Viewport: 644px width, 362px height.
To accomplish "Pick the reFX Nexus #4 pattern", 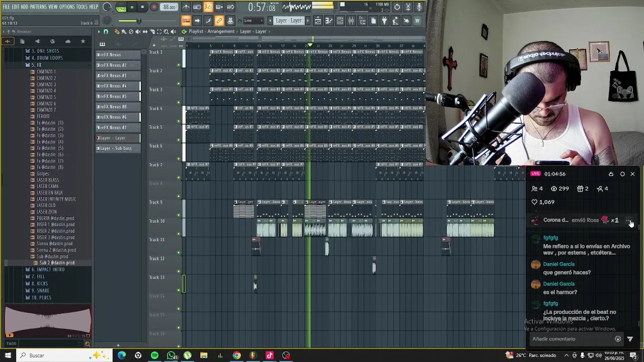I will (118, 86).
